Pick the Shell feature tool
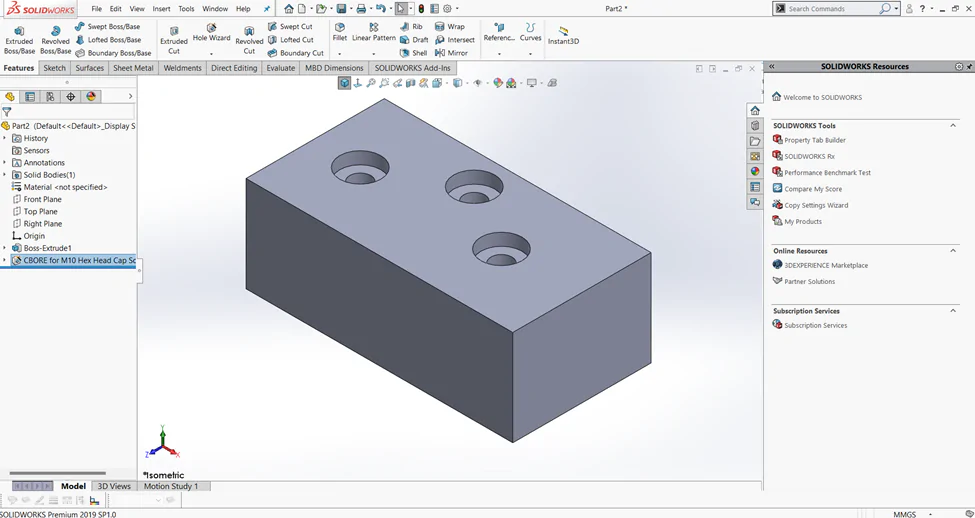Screen dimensions: 975x518 tap(414, 53)
